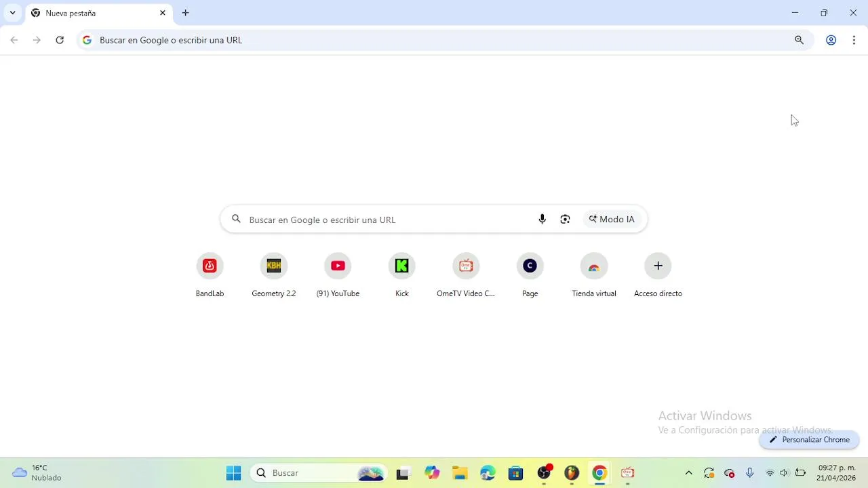Viewport: 868px width, 488px height.
Task: Open a new tab with plus button
Action: coord(185,13)
